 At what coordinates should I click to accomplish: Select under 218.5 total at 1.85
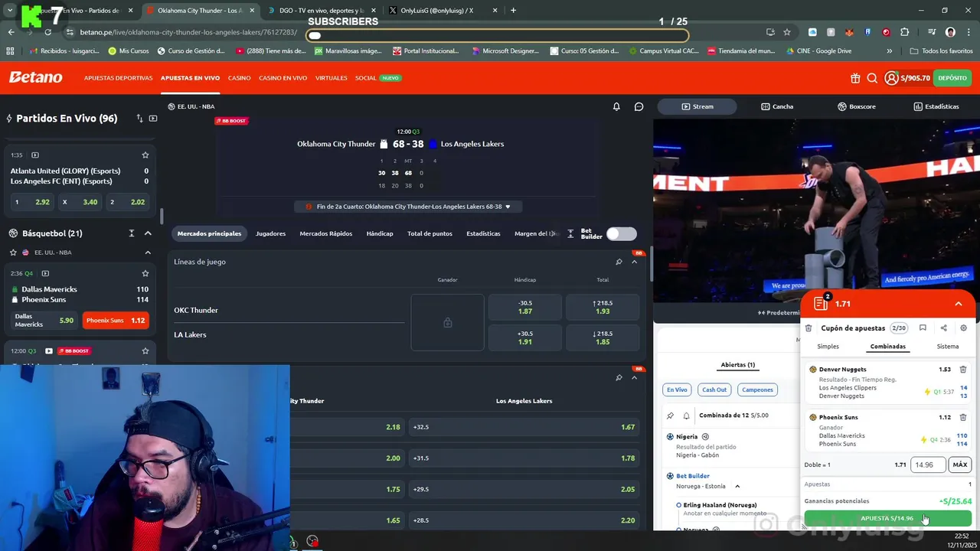[603, 337]
